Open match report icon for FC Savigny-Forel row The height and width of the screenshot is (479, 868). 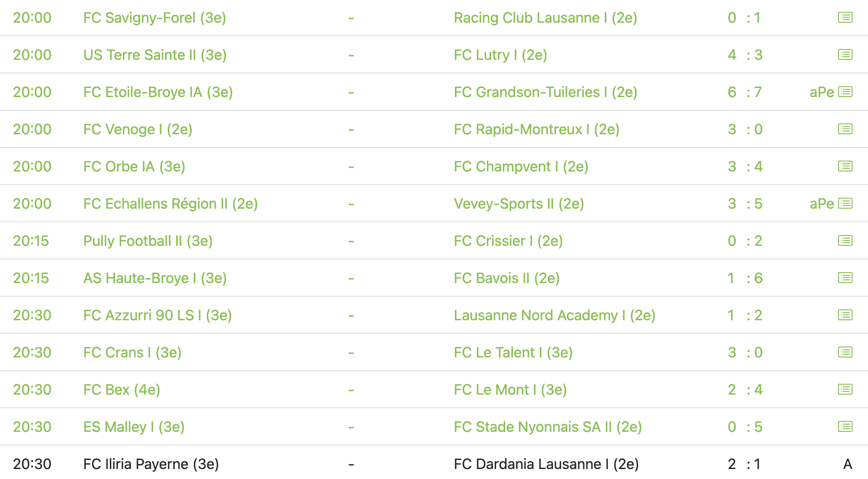(845, 18)
